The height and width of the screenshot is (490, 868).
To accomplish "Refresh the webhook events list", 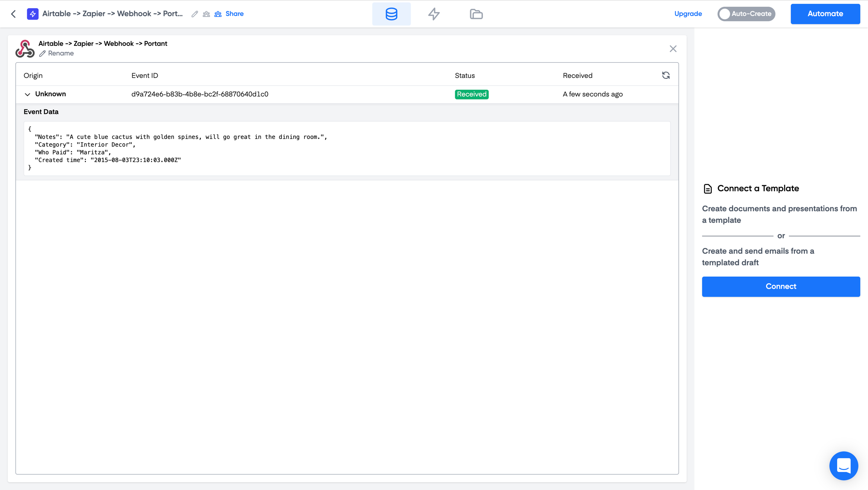I will point(666,75).
